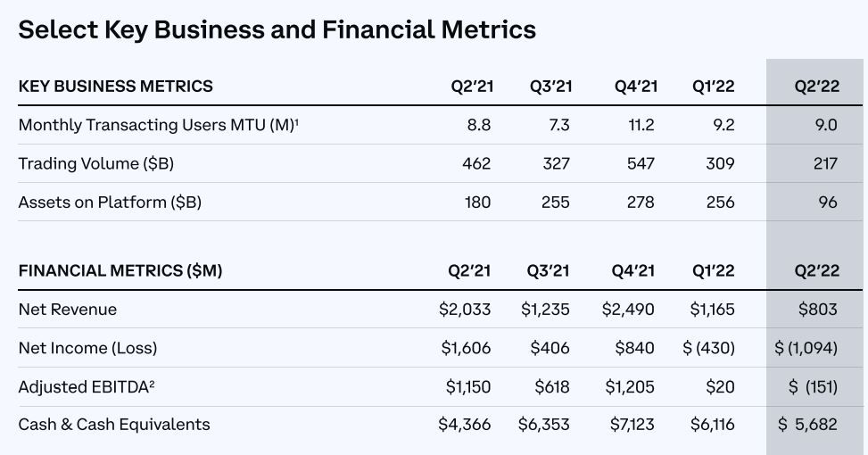Select the Assets on Platform ($B) label
This screenshot has width=868, height=455.
click(x=110, y=203)
